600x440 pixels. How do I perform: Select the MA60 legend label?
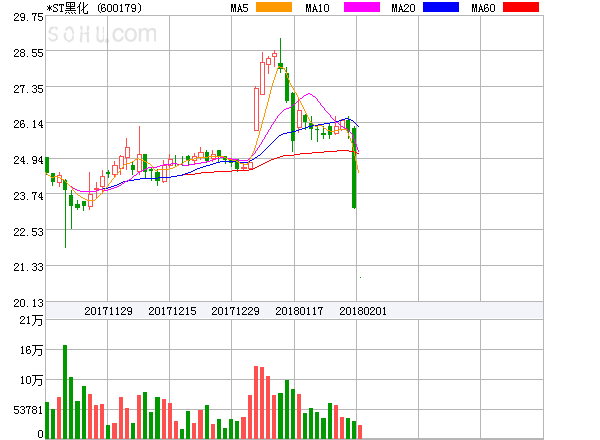coord(483,8)
